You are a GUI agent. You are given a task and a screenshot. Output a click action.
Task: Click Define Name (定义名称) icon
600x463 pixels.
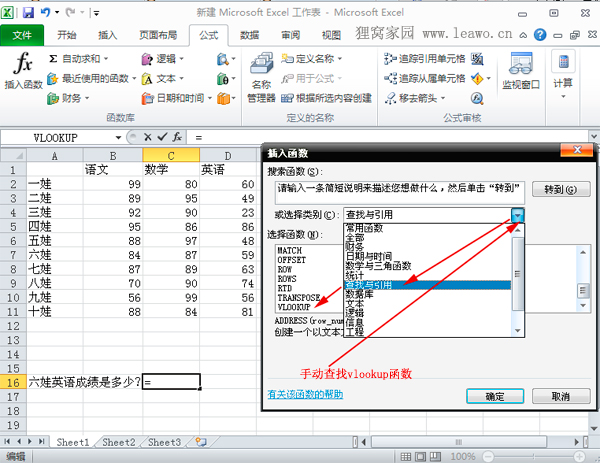(287, 59)
